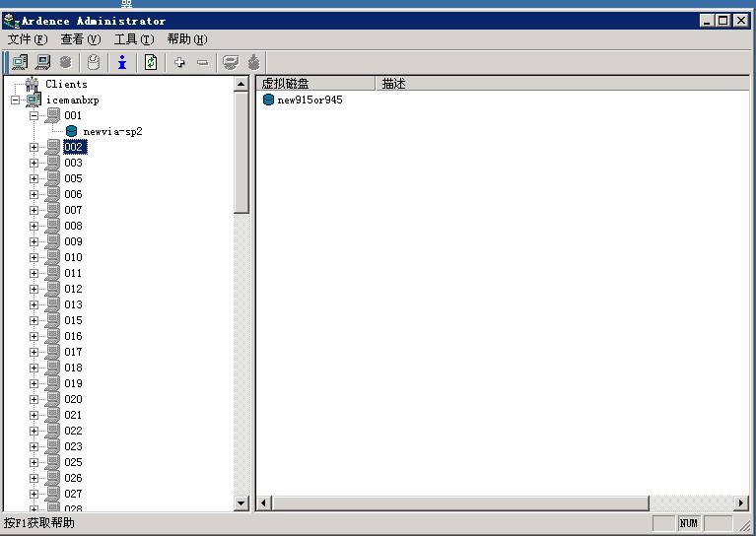Viewport: 756px width, 536px height.
Task: Click the disk cylinder toolbar icon
Action: pyautogui.click(x=66, y=62)
